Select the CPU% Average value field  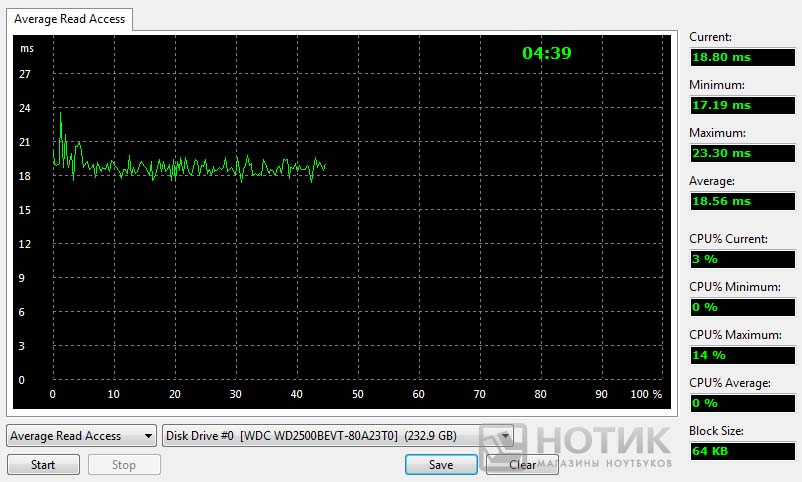coord(743,403)
